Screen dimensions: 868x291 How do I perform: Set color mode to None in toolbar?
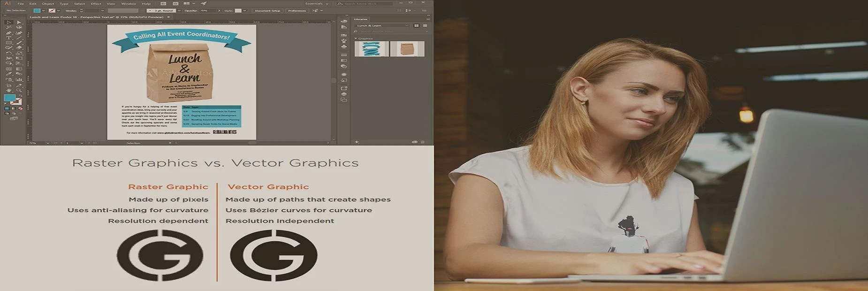[19, 108]
